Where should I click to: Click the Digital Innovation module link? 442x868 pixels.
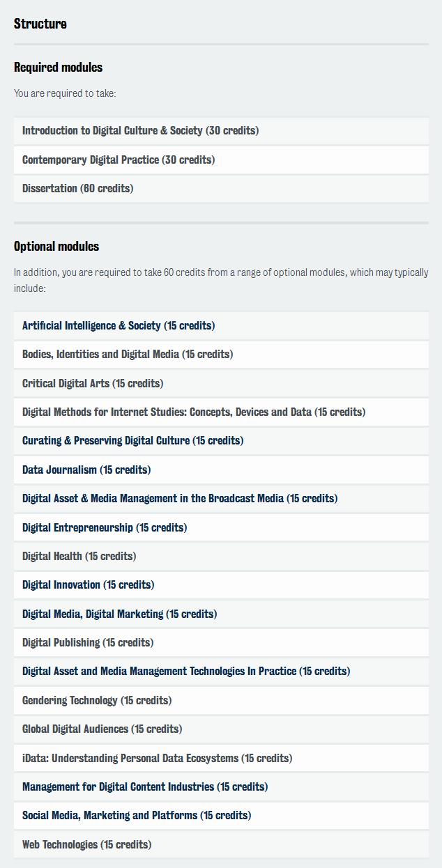point(89,585)
